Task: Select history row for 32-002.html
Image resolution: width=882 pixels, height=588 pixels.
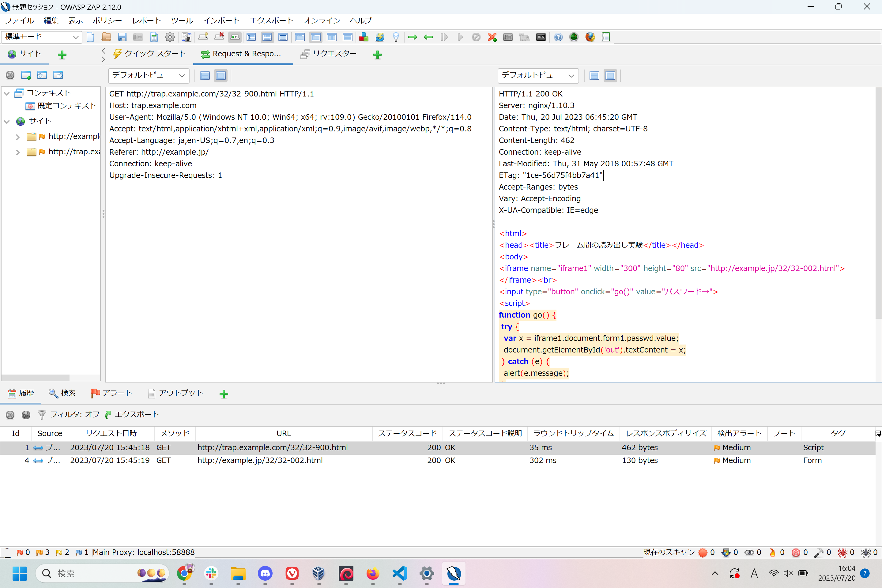Action: pos(259,461)
